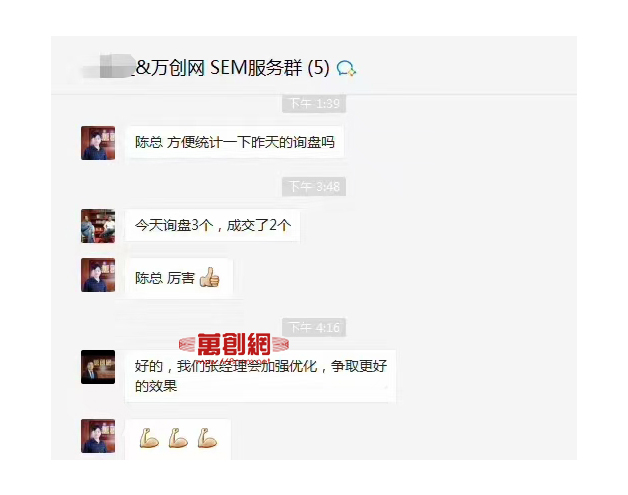The width and height of the screenshot is (628, 495).
Task: Click the red 萬創網 watermark logo
Action: 234,344
